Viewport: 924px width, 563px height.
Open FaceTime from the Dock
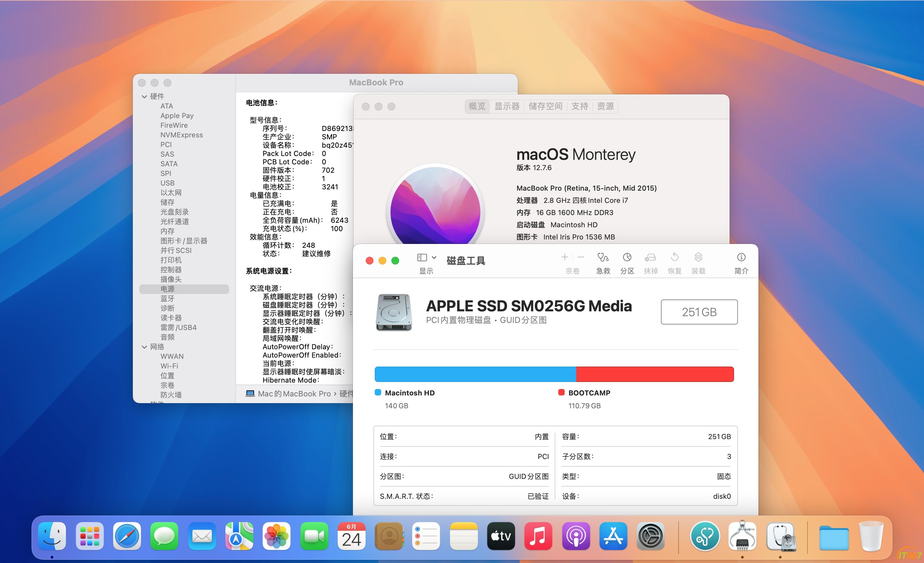tap(314, 536)
